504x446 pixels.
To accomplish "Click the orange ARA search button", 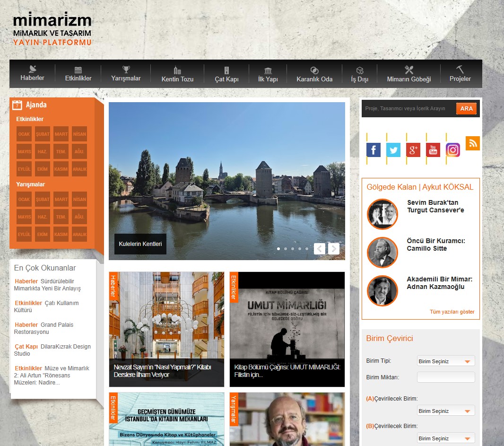I will coord(466,108).
